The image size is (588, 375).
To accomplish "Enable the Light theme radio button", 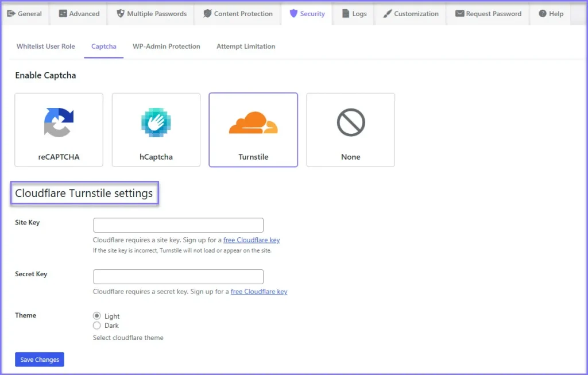I will click(96, 316).
